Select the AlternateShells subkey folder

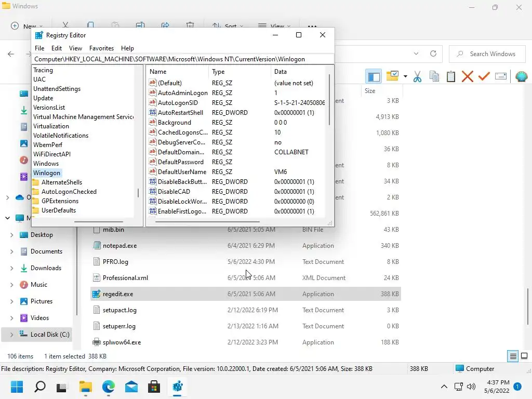[61, 182]
